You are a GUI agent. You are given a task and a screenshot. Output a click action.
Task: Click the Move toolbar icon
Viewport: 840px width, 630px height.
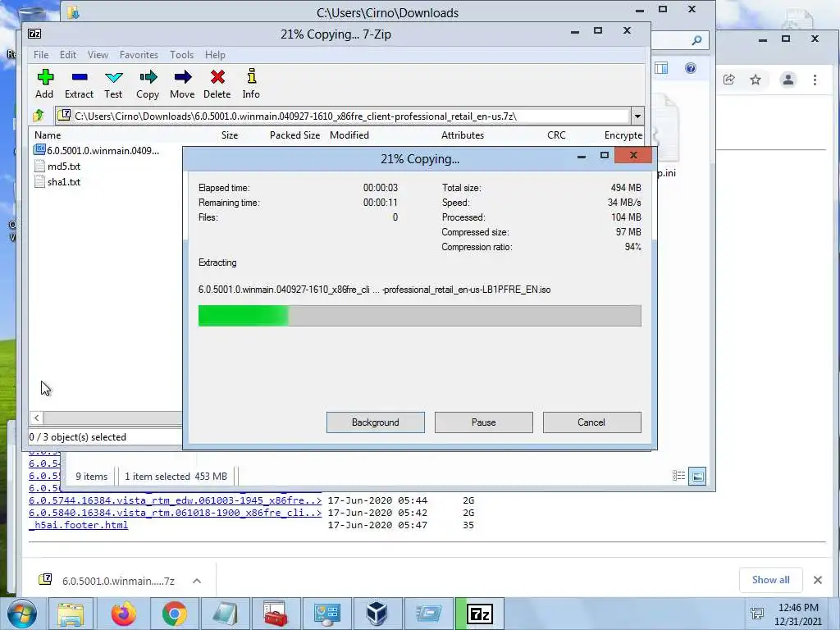click(x=182, y=84)
